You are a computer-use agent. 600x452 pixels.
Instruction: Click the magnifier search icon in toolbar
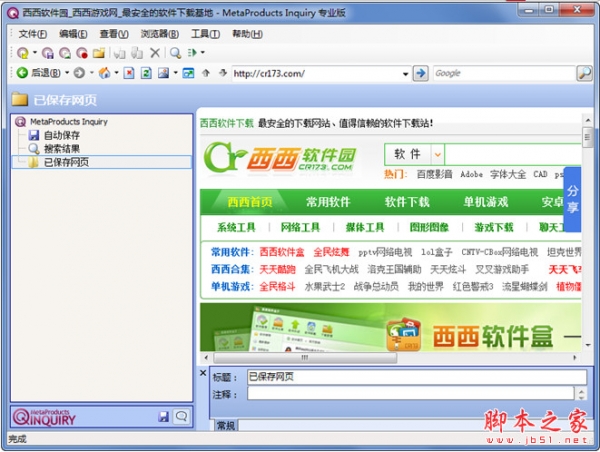pyautogui.click(x=175, y=53)
